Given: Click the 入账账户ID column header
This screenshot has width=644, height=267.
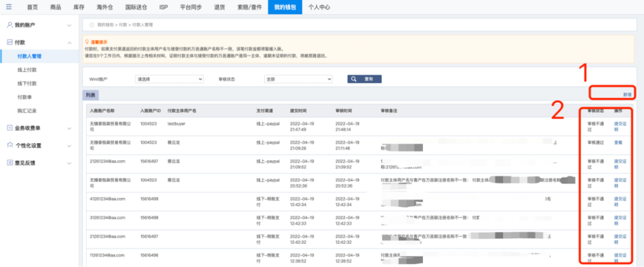Looking at the screenshot, I should click(x=151, y=111).
